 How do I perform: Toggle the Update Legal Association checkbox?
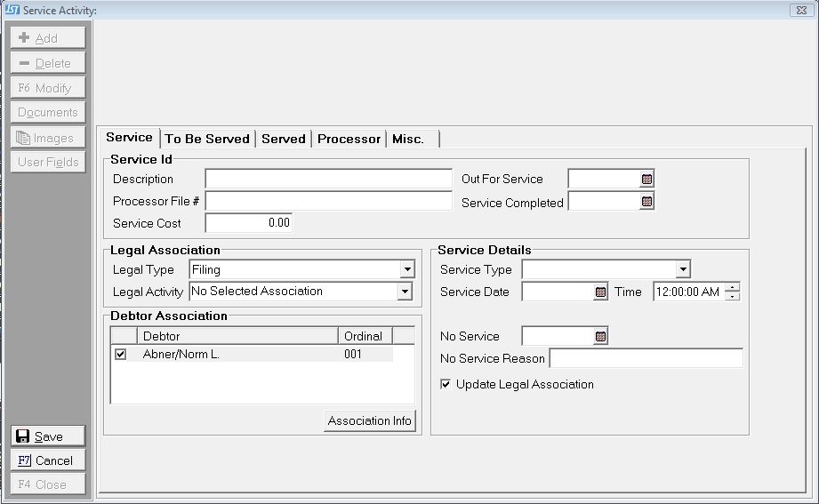(446, 385)
